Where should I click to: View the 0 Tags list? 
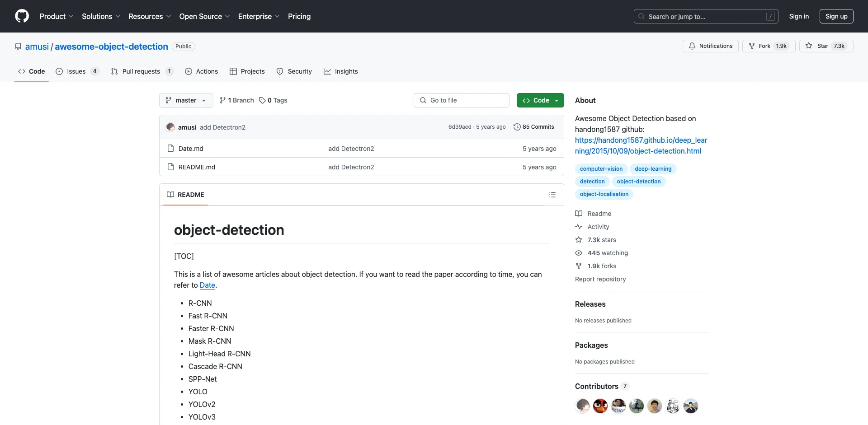tap(273, 100)
